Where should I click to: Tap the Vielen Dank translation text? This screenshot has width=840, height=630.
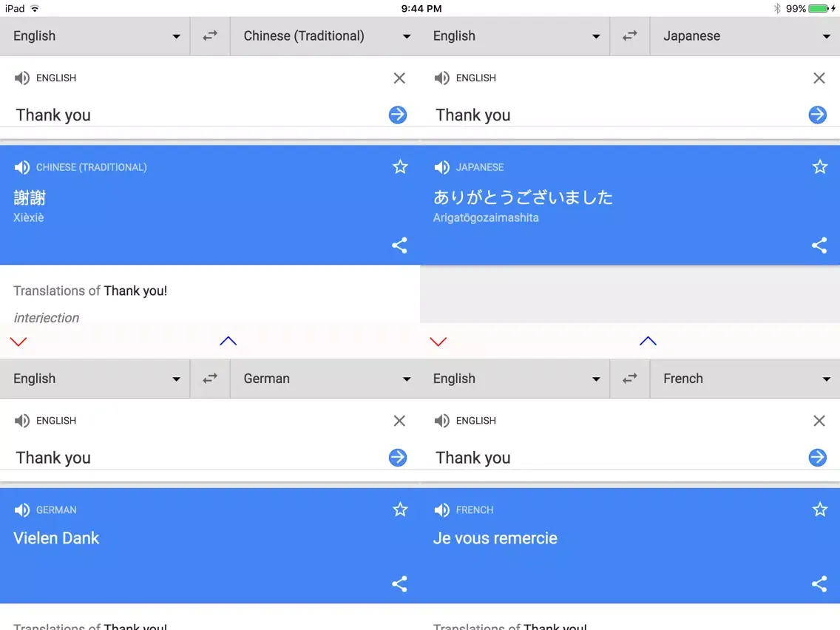click(x=56, y=538)
